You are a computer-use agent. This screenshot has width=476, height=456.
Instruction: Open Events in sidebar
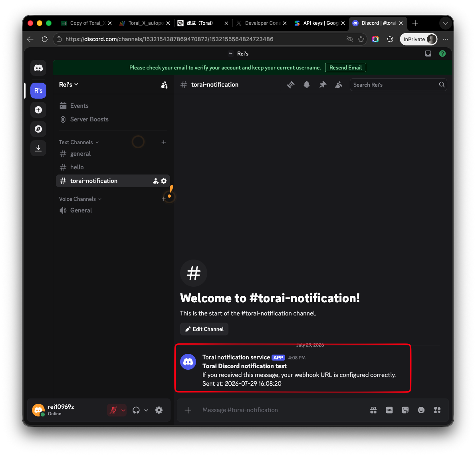pos(113,106)
